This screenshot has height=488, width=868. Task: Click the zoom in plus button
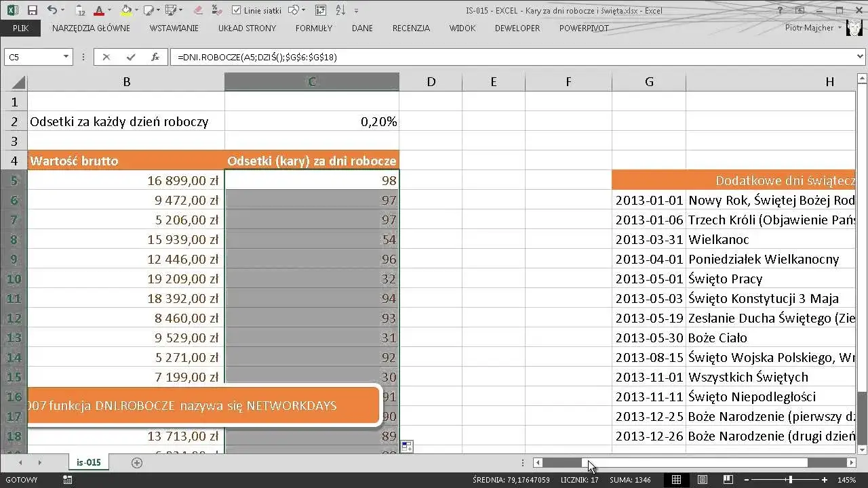coord(825,480)
